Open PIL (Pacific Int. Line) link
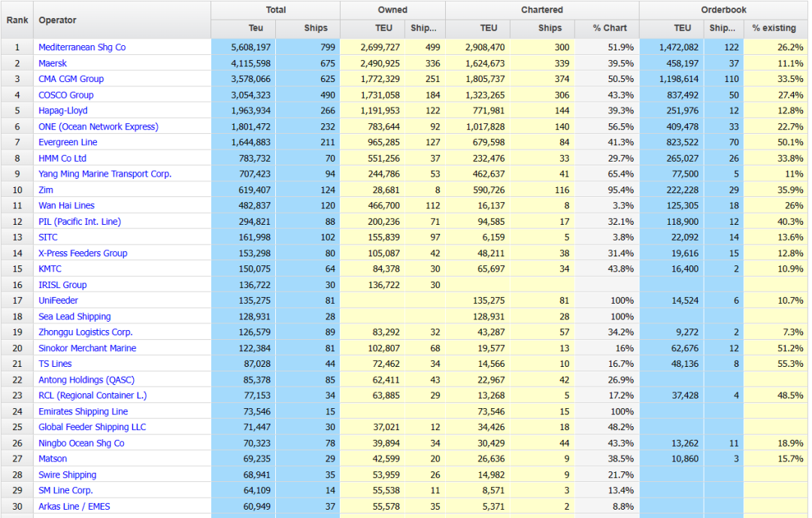 tap(80, 221)
